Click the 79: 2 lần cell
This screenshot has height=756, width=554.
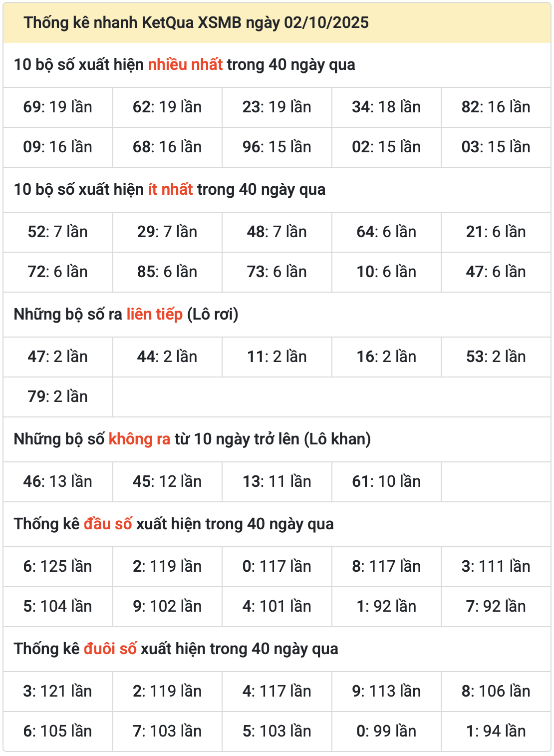(58, 396)
